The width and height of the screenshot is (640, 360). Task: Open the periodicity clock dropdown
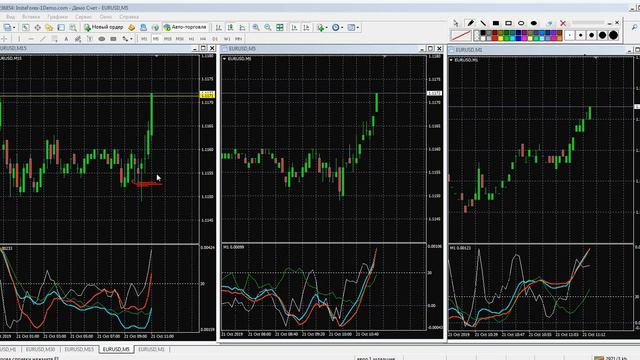[337, 27]
